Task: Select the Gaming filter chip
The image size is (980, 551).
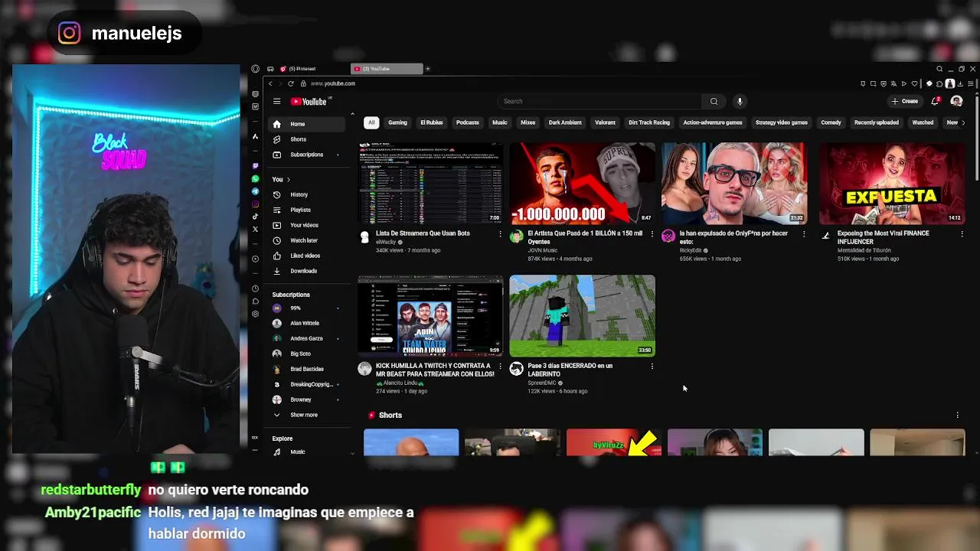Action: [397, 122]
